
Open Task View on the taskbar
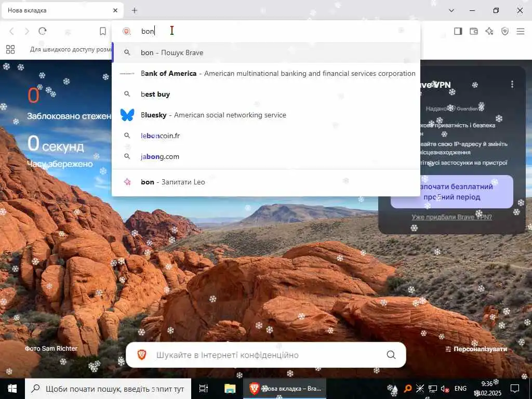click(x=203, y=389)
